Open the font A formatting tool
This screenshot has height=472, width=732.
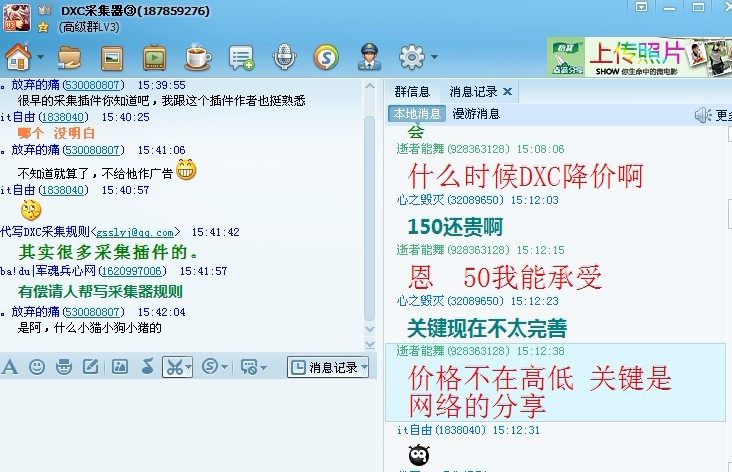(10, 367)
